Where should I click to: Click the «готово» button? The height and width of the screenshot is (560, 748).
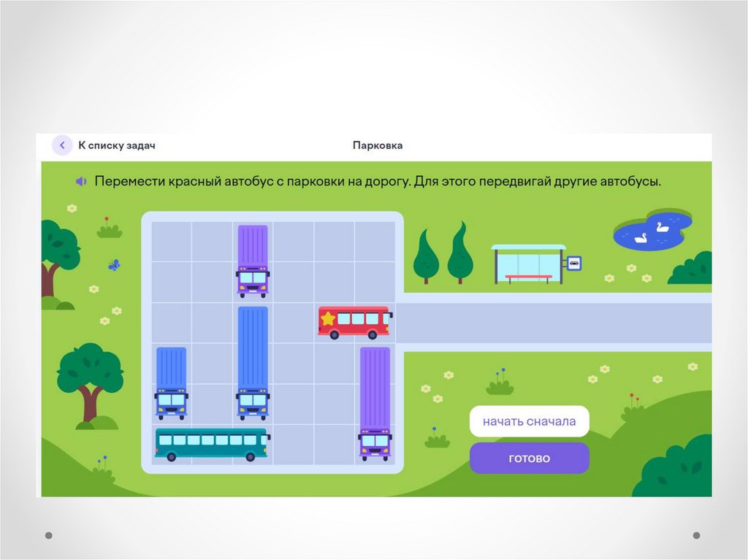coord(529,459)
